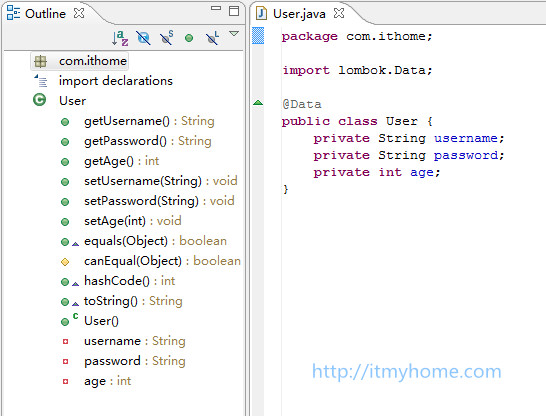546x416 pixels.
Task: Select the User class node
Action: pyautogui.click(x=72, y=101)
